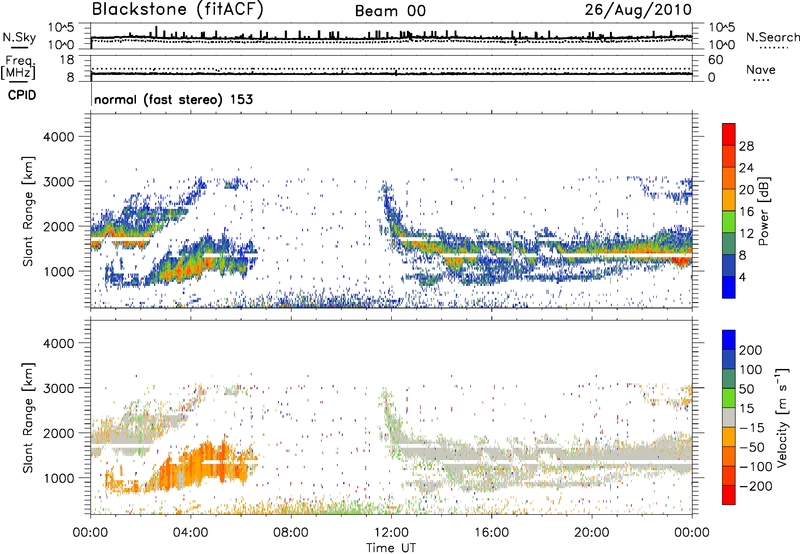Click the "Blackstone (fitACF)" plot title
This screenshot has width=800, height=554.
[178, 10]
